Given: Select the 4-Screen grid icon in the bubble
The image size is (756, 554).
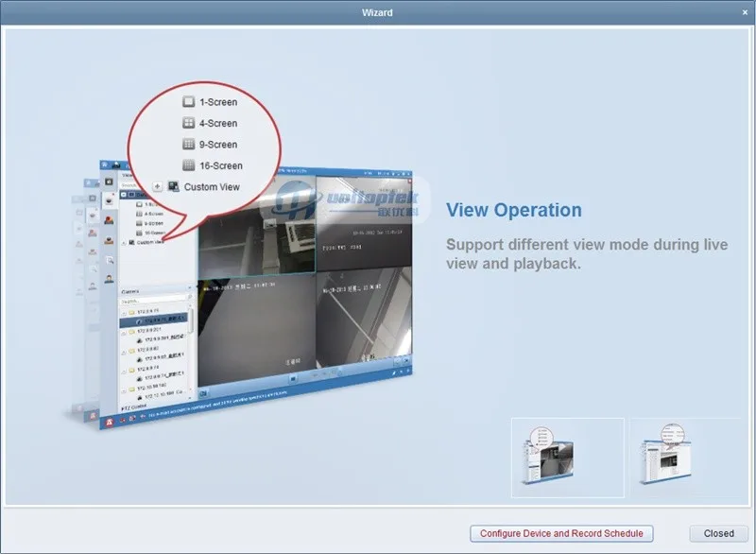Looking at the screenshot, I should click(188, 123).
